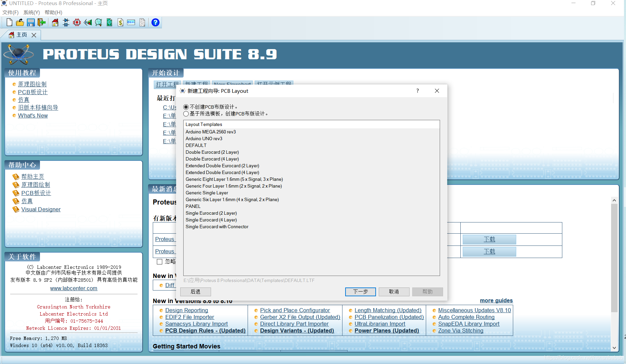Screen dimensions: 626x364
Task: Close the PCB Layout wizard dialog
Action: point(437,91)
